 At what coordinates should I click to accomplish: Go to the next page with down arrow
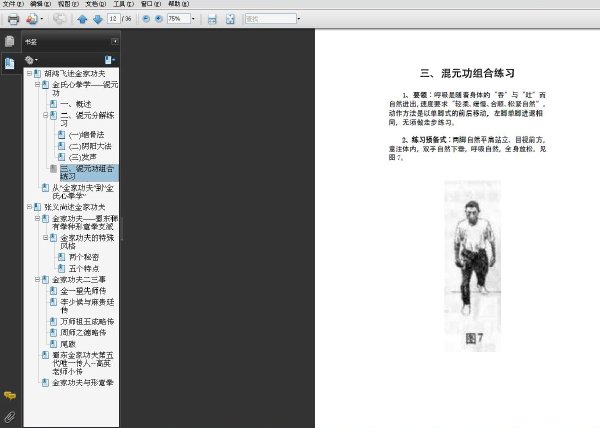click(x=98, y=19)
